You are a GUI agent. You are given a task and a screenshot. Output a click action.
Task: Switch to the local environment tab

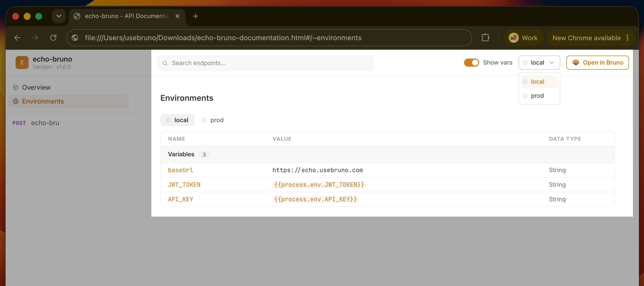177,120
